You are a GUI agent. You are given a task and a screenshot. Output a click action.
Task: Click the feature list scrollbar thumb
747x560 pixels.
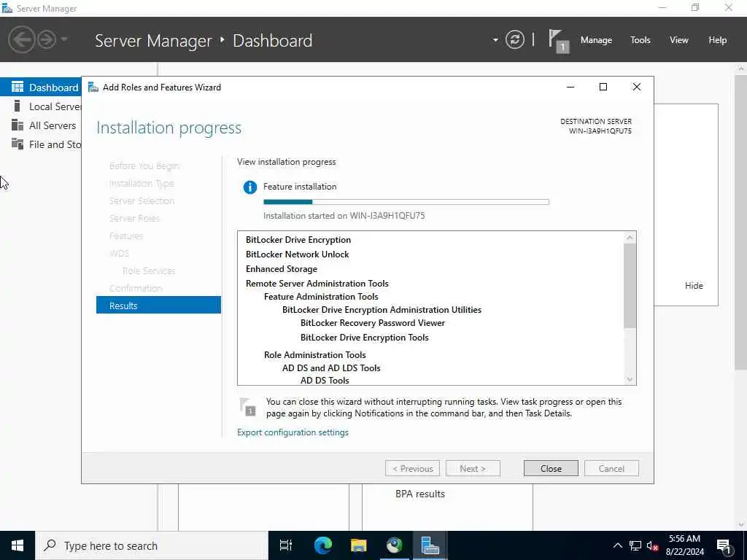[630, 286]
